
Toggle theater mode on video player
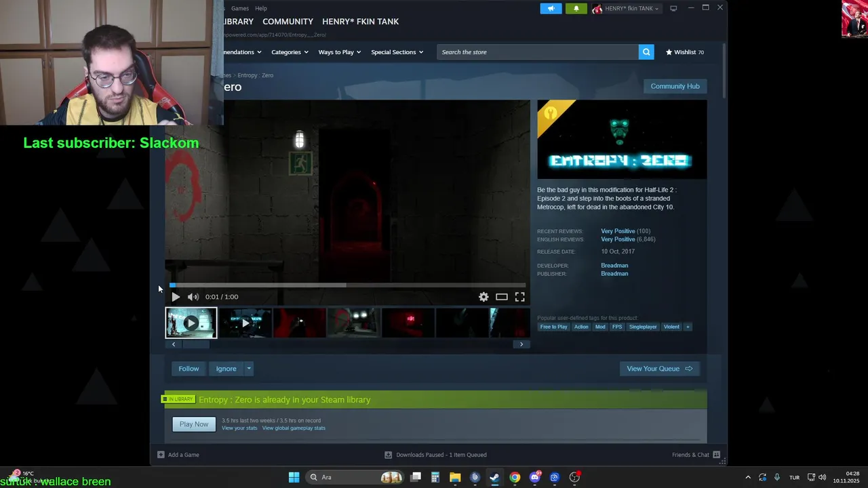coord(502,297)
